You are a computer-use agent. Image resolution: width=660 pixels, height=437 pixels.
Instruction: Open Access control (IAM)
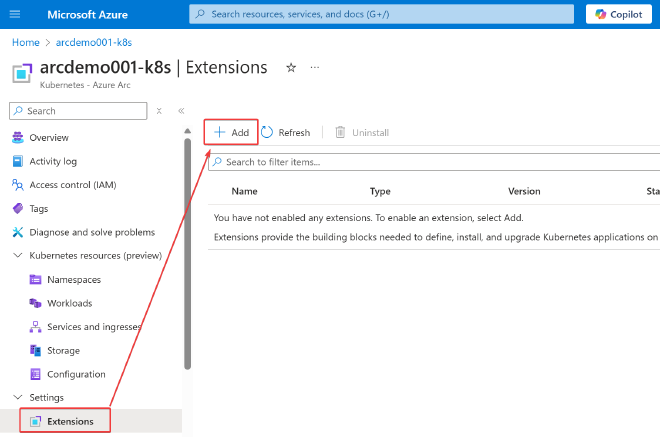point(73,185)
